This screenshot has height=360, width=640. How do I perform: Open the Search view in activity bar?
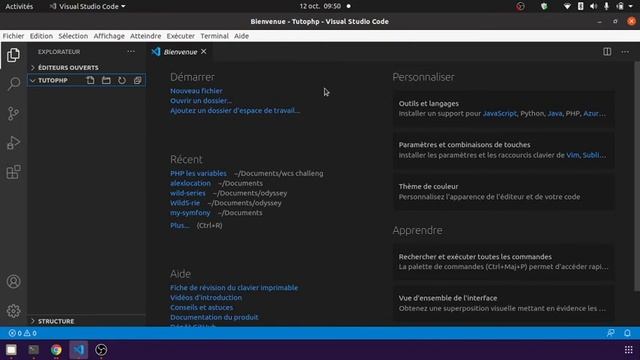(13, 84)
